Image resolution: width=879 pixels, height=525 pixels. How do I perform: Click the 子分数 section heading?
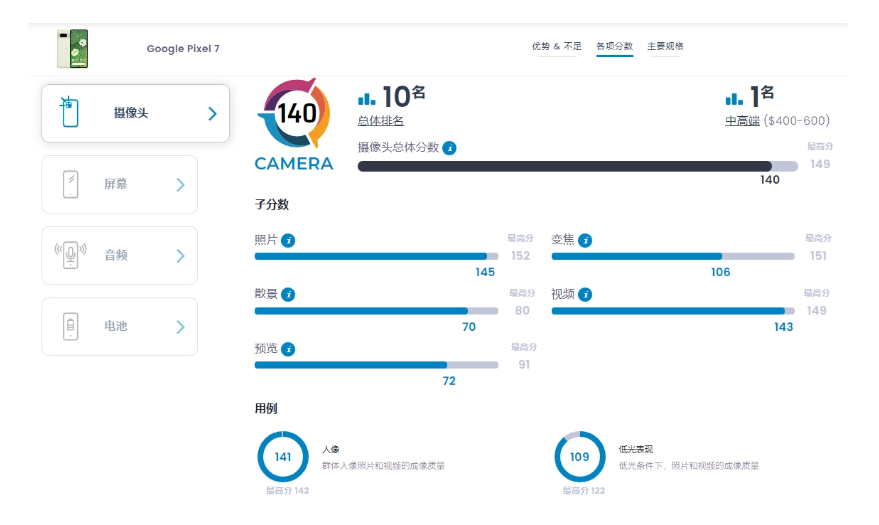point(272,205)
